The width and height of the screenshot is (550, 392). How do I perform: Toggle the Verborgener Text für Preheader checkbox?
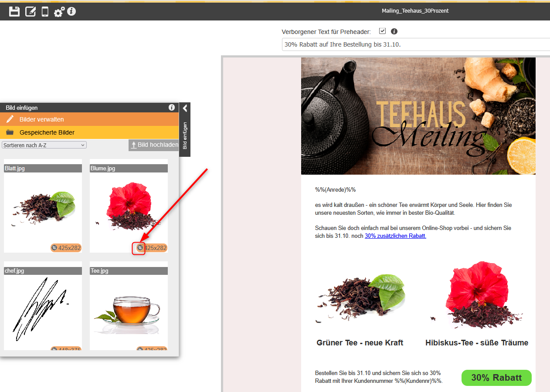382,31
